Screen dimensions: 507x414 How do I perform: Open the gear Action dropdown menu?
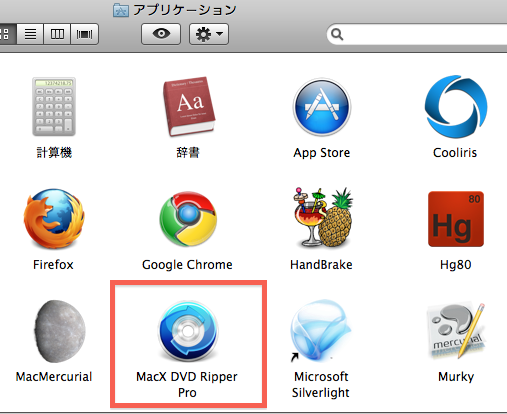[209, 34]
